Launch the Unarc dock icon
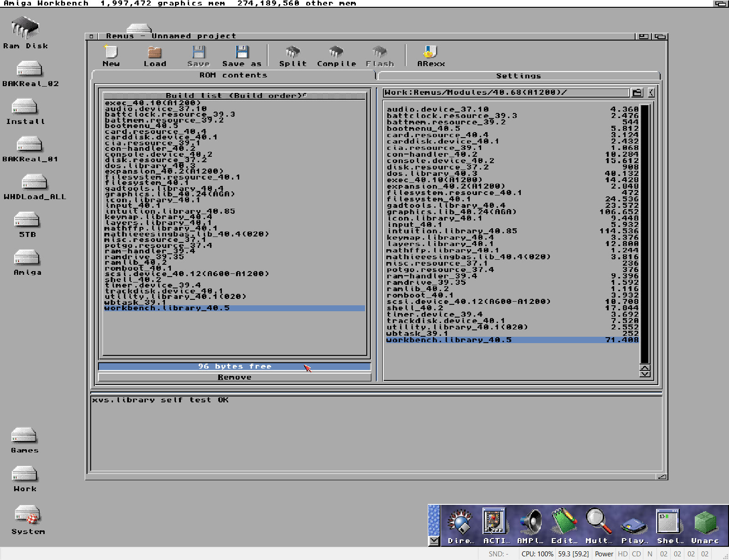This screenshot has height=560, width=729. click(705, 526)
